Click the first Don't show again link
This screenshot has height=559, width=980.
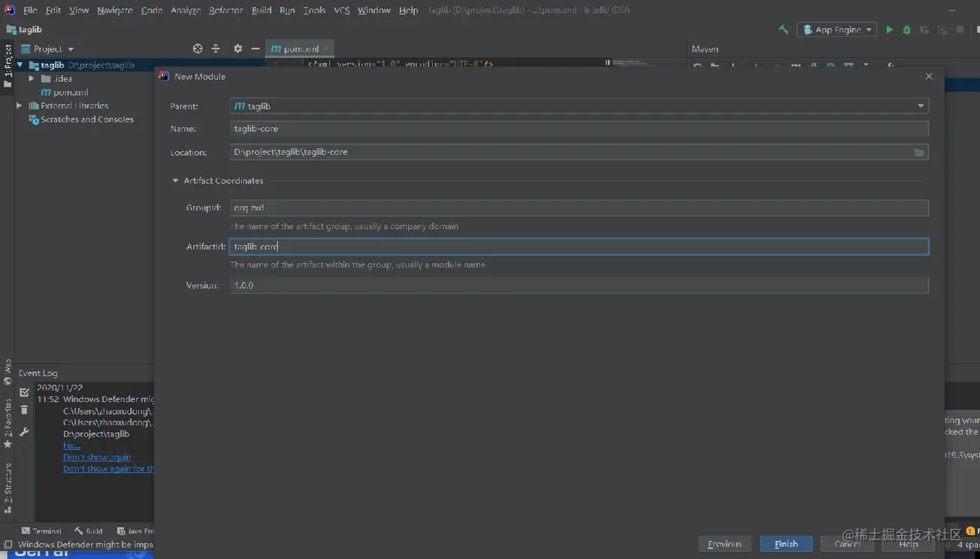pos(97,457)
